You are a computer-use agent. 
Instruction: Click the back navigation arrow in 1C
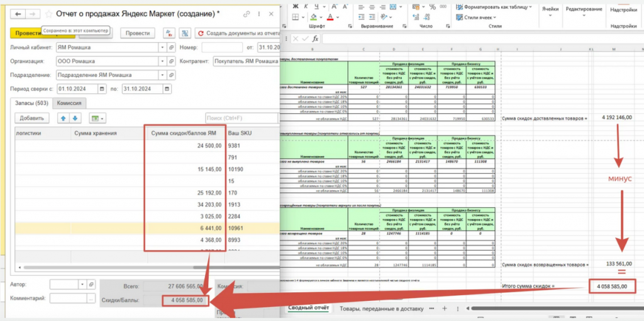17,13
